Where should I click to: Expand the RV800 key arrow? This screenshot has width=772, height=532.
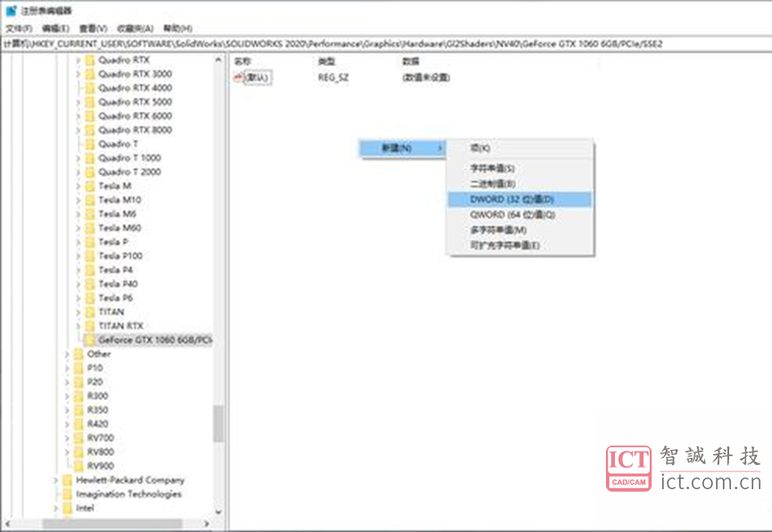67,453
